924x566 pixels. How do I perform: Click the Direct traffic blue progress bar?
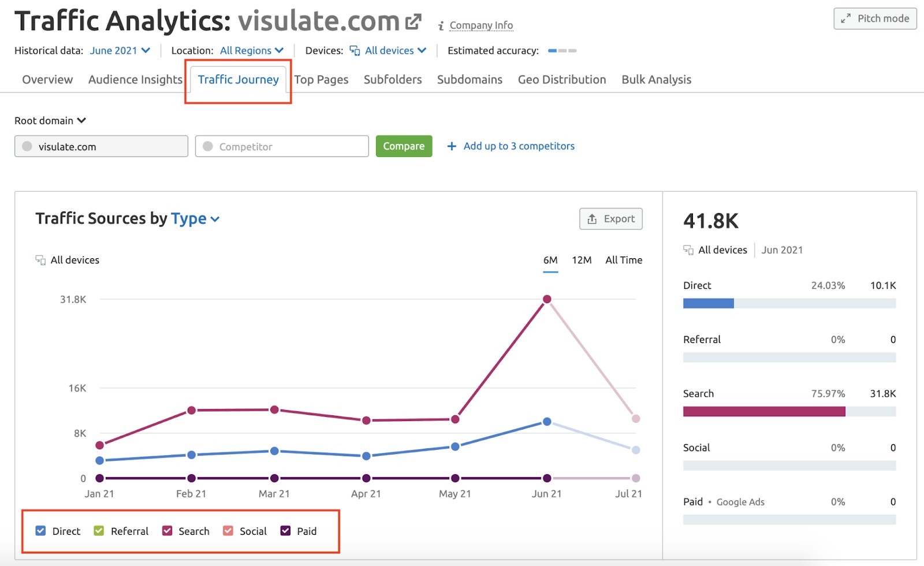[708, 303]
